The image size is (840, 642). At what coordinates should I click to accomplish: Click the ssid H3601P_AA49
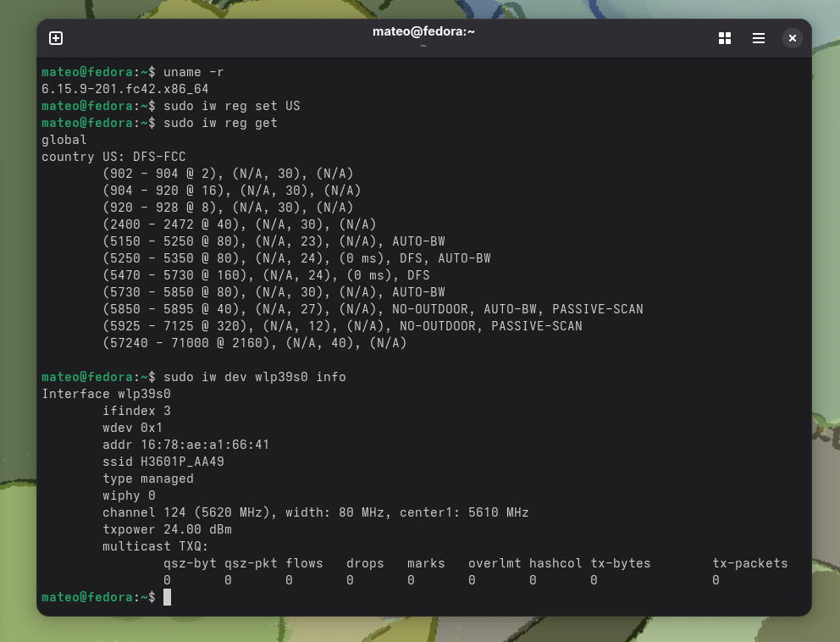(x=182, y=462)
